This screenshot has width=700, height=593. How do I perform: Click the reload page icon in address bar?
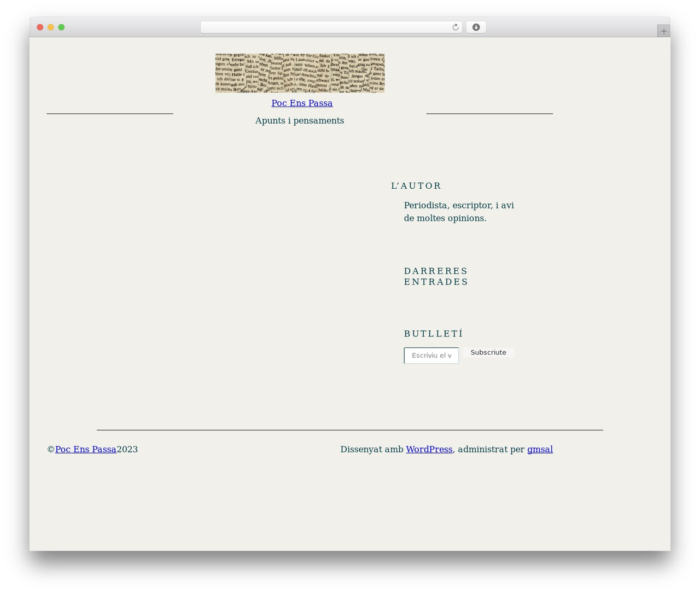click(455, 27)
